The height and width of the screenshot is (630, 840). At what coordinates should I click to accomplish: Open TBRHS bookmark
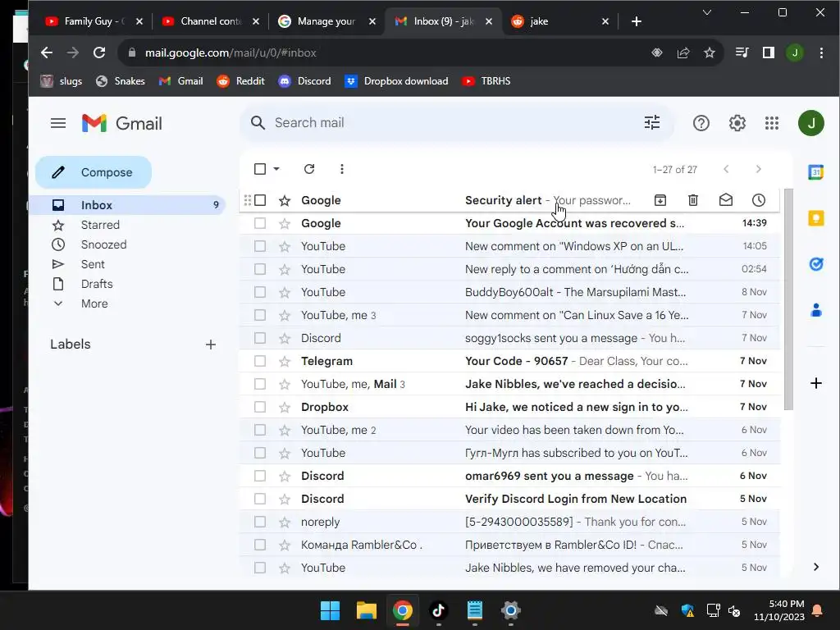[x=486, y=81]
